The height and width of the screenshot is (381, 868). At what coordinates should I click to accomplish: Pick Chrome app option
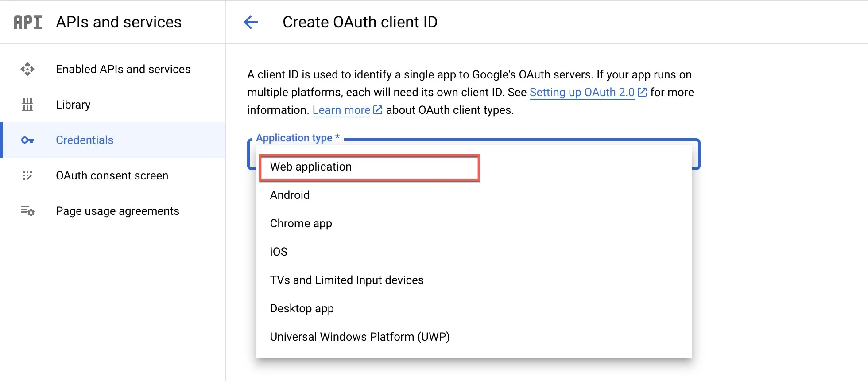point(474,223)
